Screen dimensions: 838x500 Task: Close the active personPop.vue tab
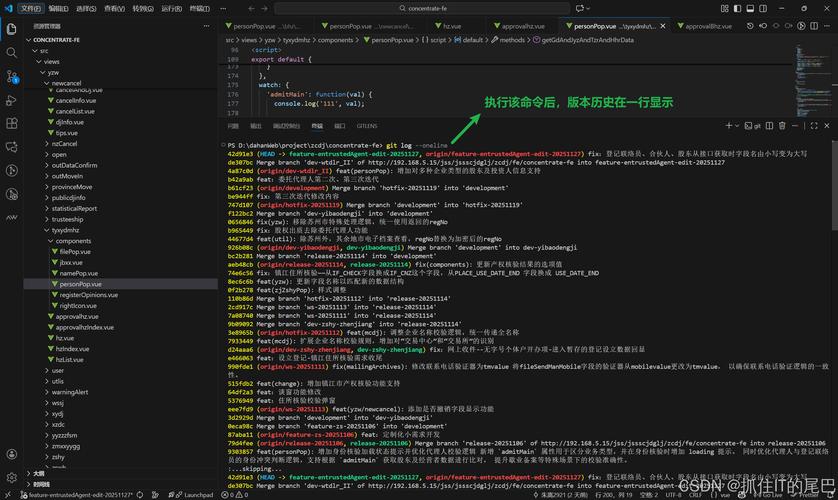663,26
